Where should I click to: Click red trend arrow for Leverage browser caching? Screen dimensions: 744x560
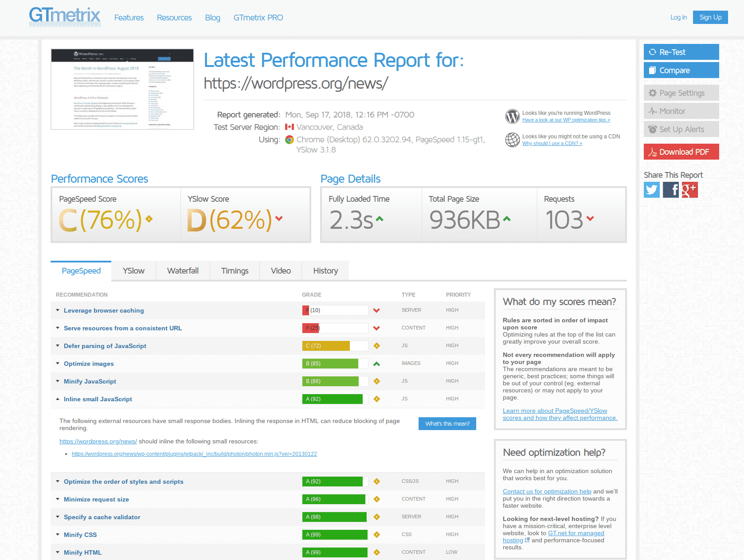(x=376, y=310)
